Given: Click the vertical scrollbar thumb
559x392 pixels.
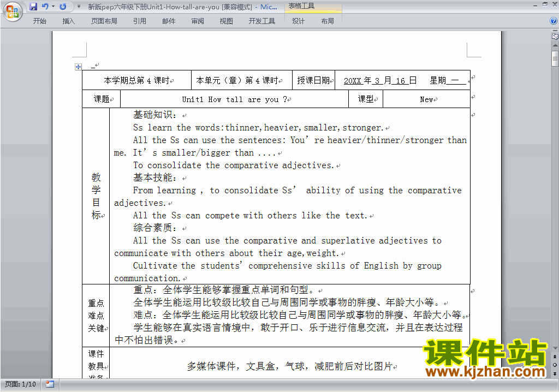Looking at the screenshot, I should pyautogui.click(x=555, y=58).
